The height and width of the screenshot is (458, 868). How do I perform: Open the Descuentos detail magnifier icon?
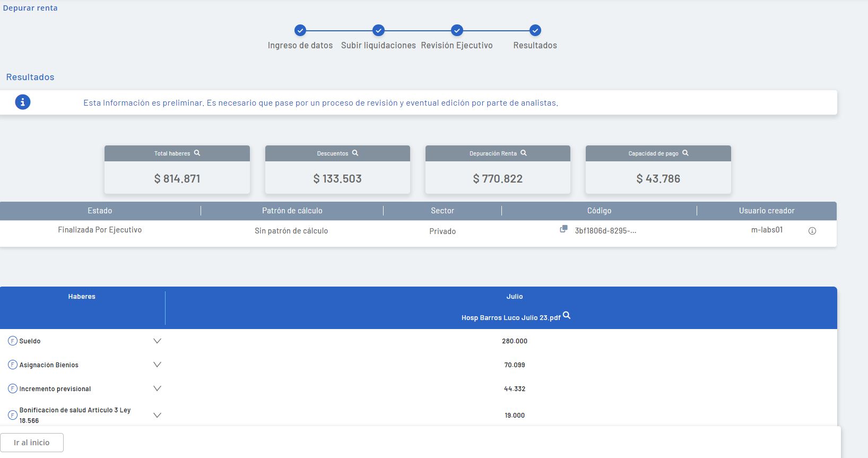355,153
